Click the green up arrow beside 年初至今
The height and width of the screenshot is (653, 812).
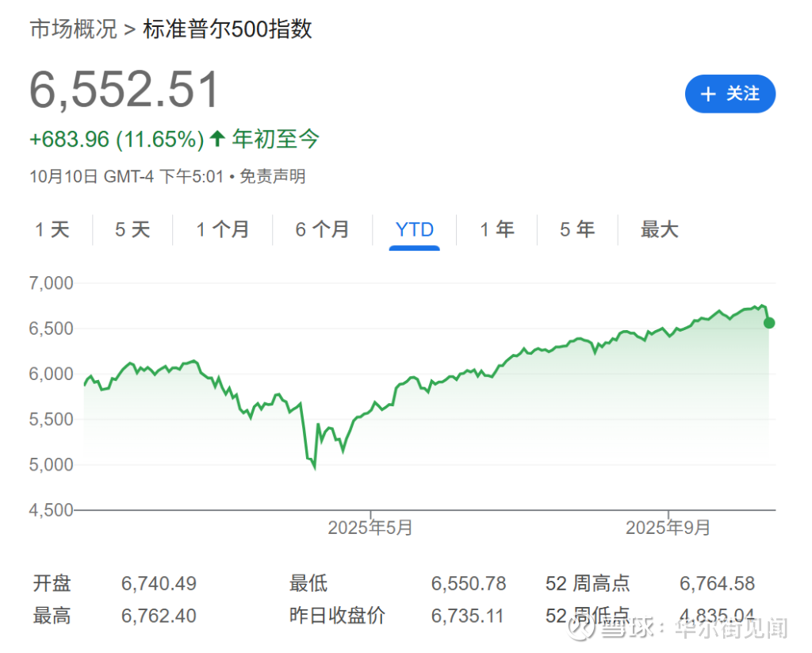(216, 139)
